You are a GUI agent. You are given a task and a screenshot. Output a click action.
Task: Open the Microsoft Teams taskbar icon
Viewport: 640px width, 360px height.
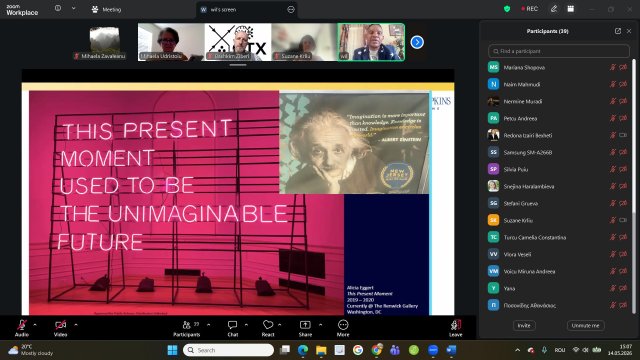click(x=395, y=350)
